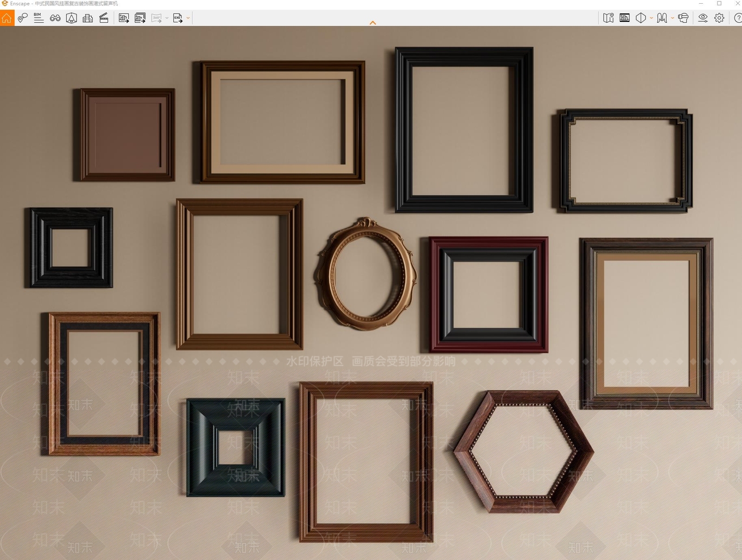The width and height of the screenshot is (742, 560).
Task: Open Visual Settings eye icon
Action: coord(703,18)
